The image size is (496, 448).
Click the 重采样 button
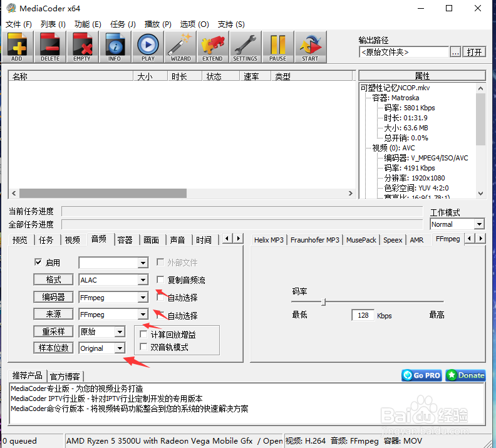point(53,331)
